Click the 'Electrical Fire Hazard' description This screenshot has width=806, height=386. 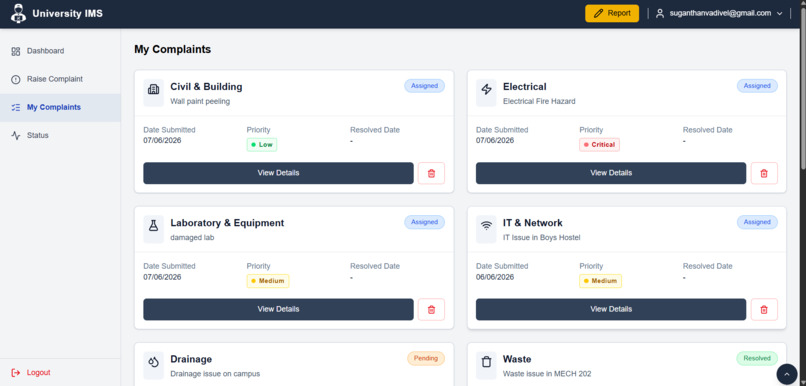[539, 102]
